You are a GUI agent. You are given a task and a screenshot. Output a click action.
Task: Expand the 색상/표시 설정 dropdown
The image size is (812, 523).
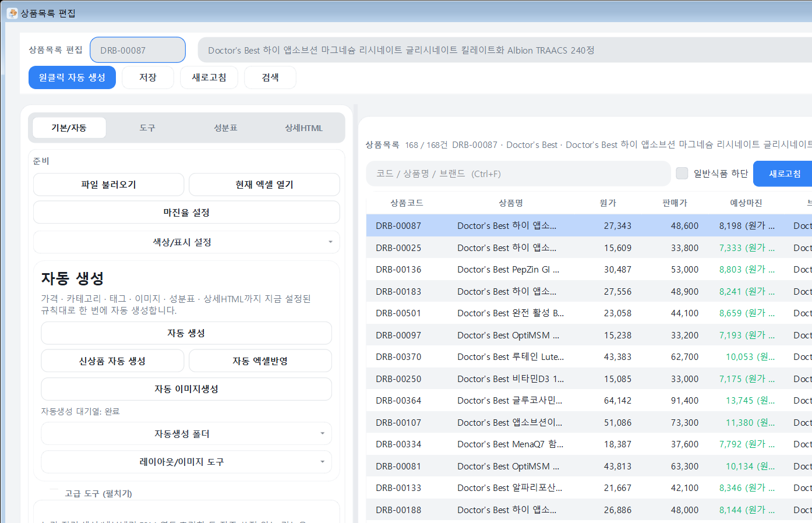point(186,242)
